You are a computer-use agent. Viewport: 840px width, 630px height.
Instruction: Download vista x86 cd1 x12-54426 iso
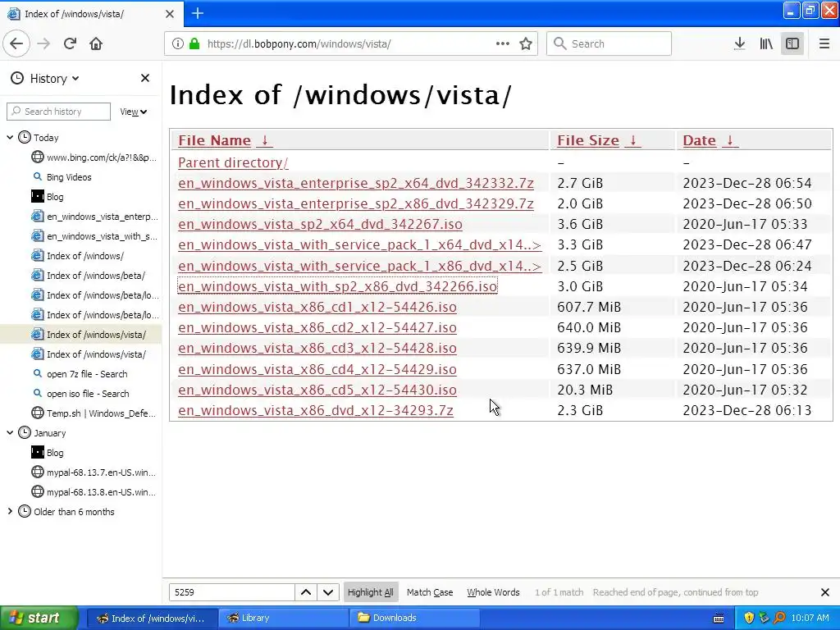317,307
